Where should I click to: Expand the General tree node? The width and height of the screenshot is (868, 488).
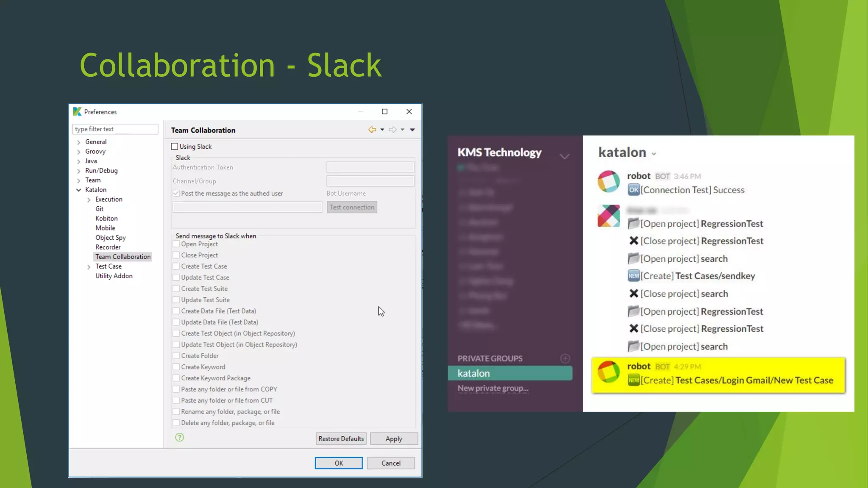tap(79, 142)
